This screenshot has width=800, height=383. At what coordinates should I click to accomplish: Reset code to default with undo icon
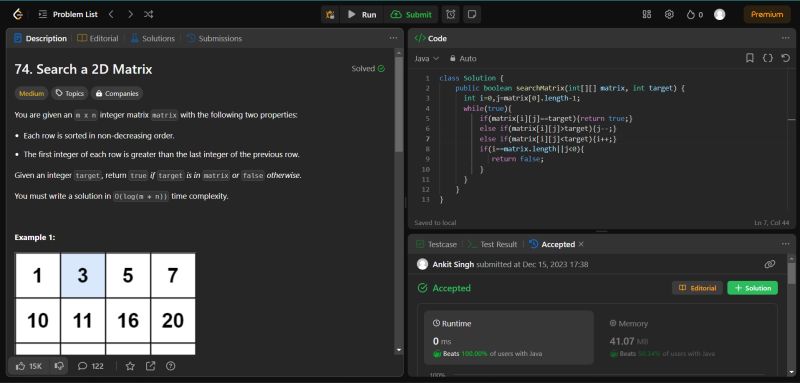pyautogui.click(x=786, y=58)
